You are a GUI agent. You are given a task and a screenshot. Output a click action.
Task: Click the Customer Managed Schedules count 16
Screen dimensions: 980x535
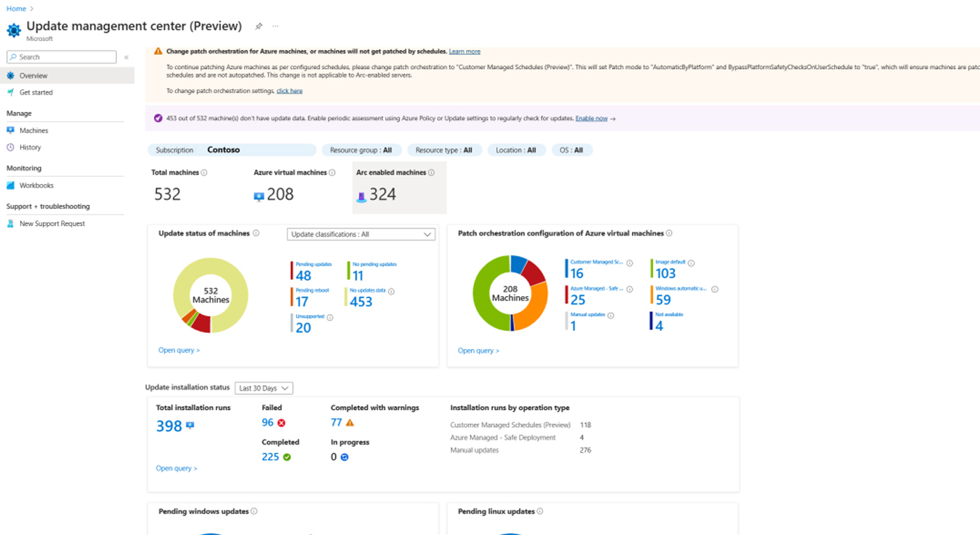click(x=577, y=274)
